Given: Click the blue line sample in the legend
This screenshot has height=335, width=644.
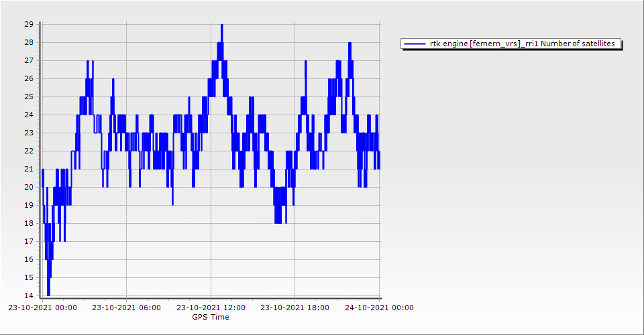Looking at the screenshot, I should pyautogui.click(x=415, y=44).
